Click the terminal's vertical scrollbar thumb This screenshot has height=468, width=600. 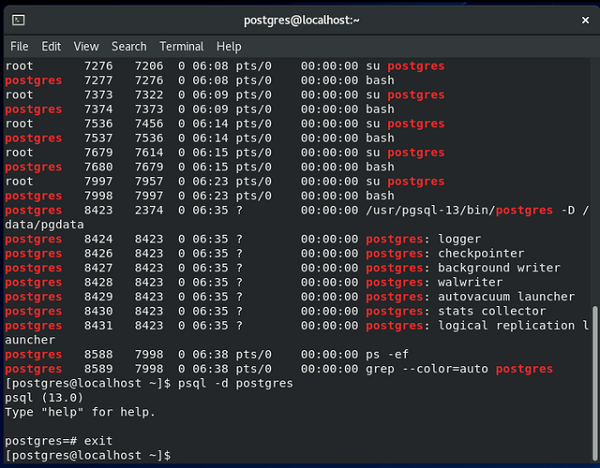point(595,384)
